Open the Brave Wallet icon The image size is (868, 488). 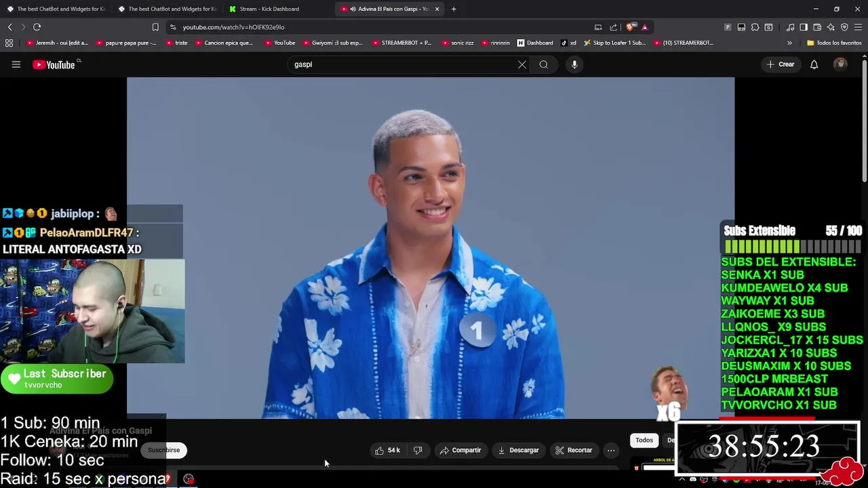pyautogui.click(x=817, y=27)
